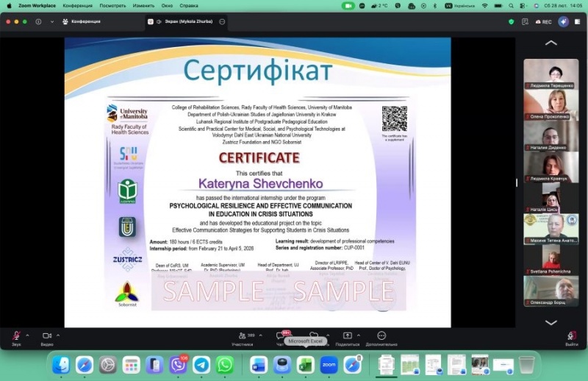Open screen share options beside Экран (Mykola Zhurba)
This screenshot has height=381, width=588.
pyautogui.click(x=223, y=21)
